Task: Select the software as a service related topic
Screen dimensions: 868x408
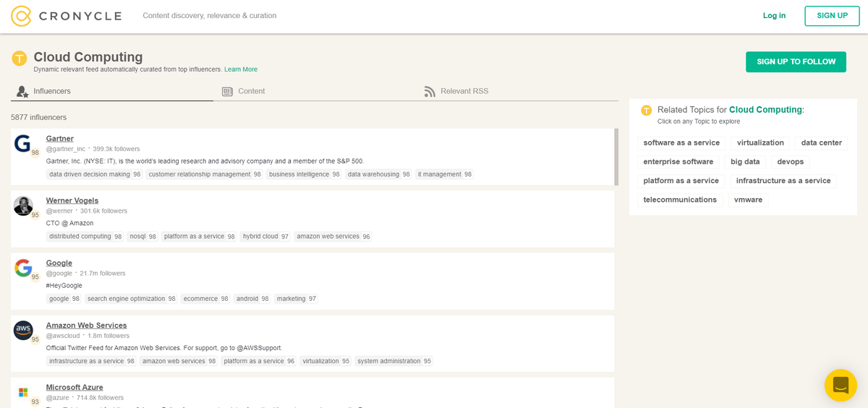Action: point(681,143)
